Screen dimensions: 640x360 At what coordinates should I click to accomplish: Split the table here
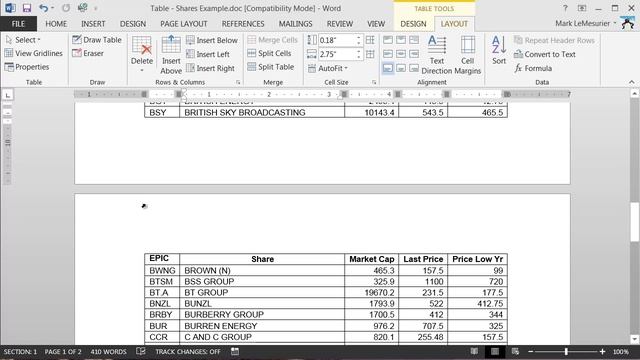[271, 67]
